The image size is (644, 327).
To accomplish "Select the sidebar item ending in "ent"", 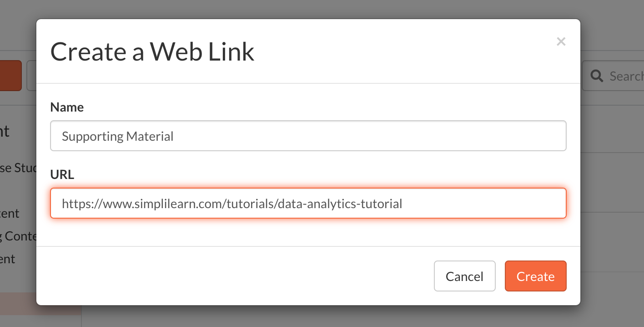I will coord(8,259).
